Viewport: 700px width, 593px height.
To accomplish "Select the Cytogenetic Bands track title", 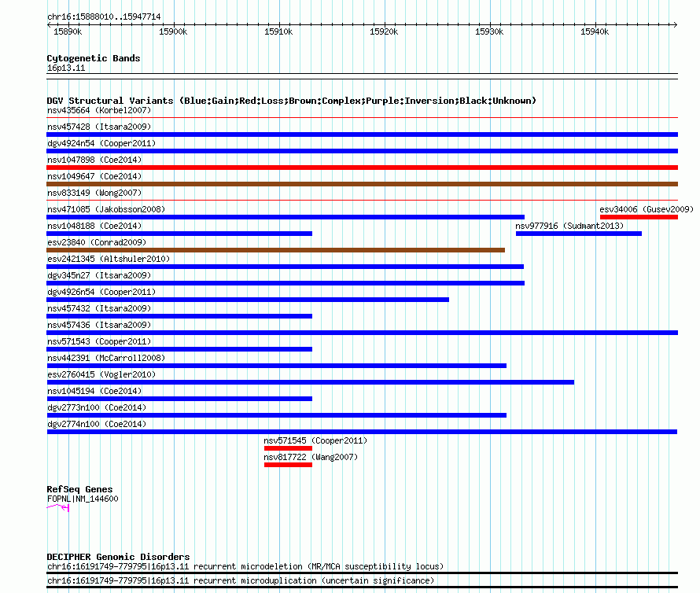I will 94,58.
